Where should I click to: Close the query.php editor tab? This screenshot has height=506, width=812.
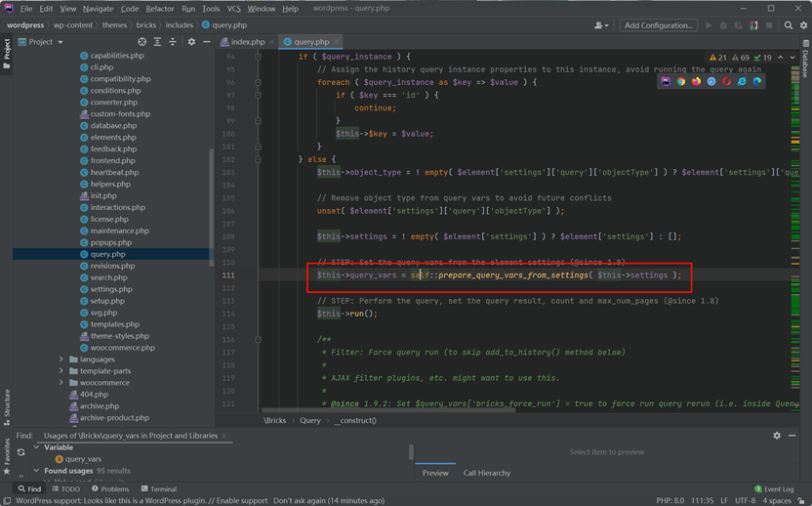click(336, 42)
